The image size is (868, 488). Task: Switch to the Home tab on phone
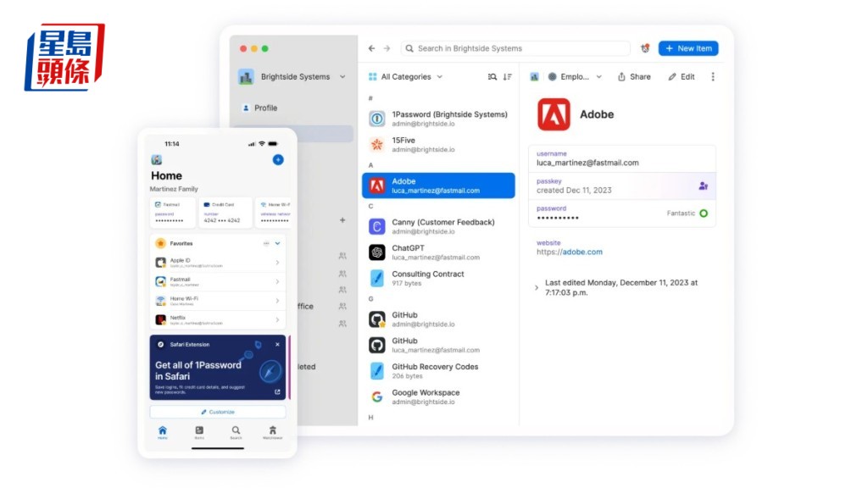point(162,433)
